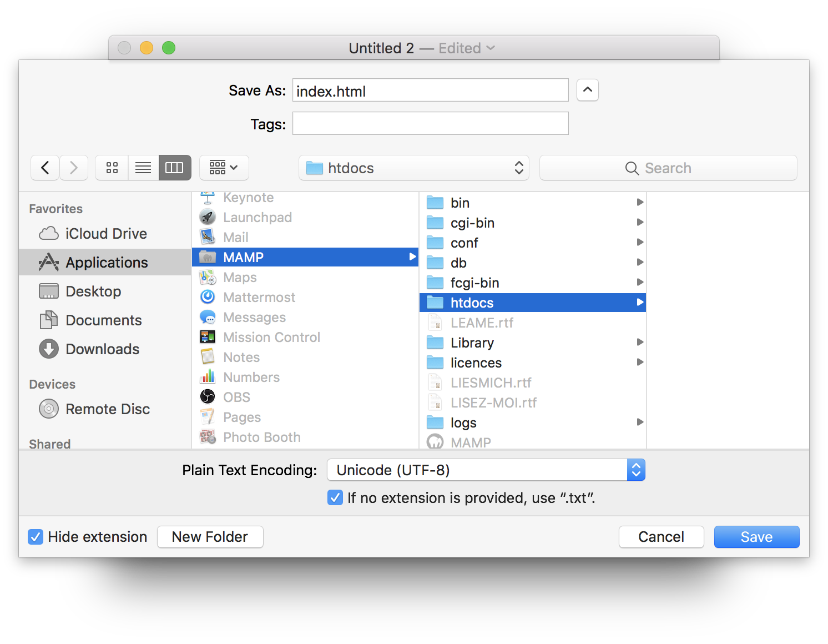Click the Save button

click(x=756, y=537)
